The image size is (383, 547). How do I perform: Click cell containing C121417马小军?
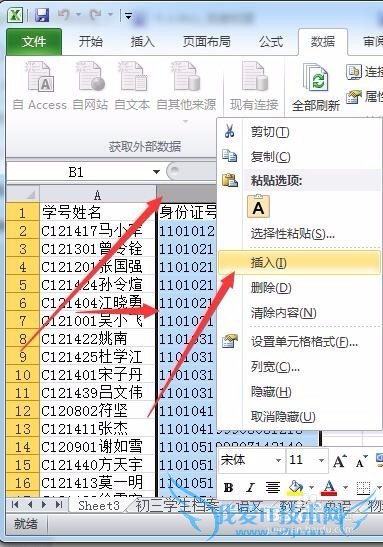point(98,231)
